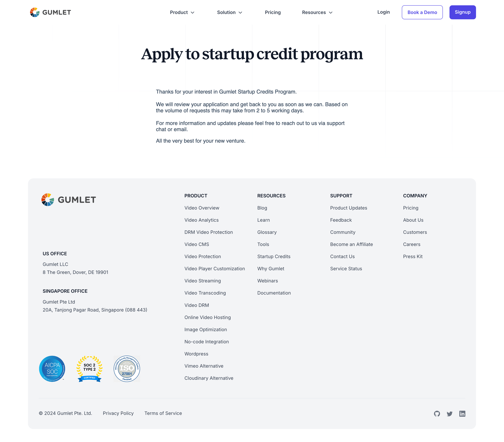Click the Book a Demo button
The image size is (504, 442).
422,12
